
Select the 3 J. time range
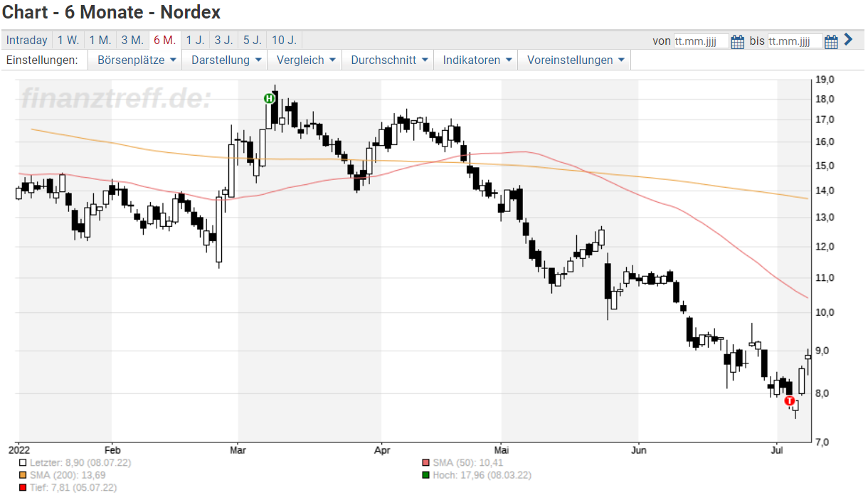click(x=223, y=41)
